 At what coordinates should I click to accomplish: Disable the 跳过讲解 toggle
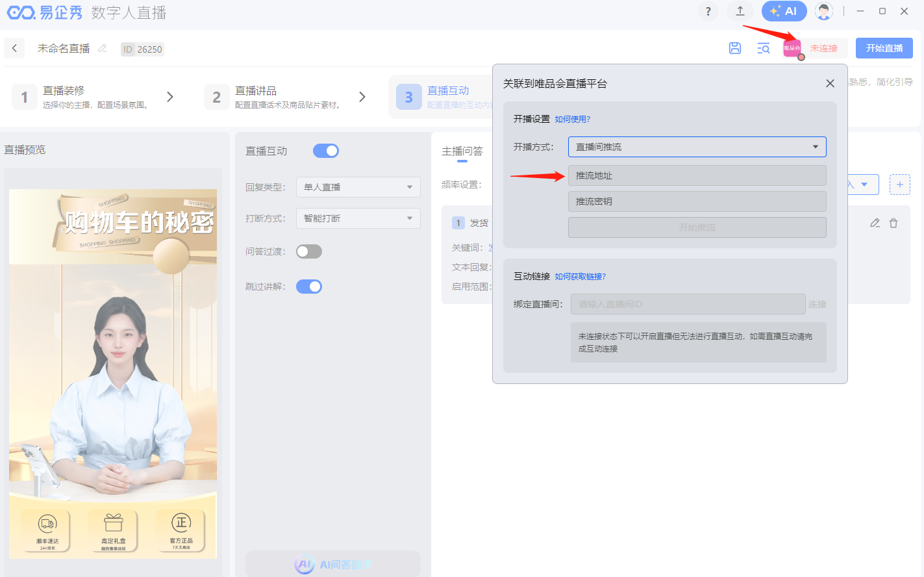[x=309, y=287]
